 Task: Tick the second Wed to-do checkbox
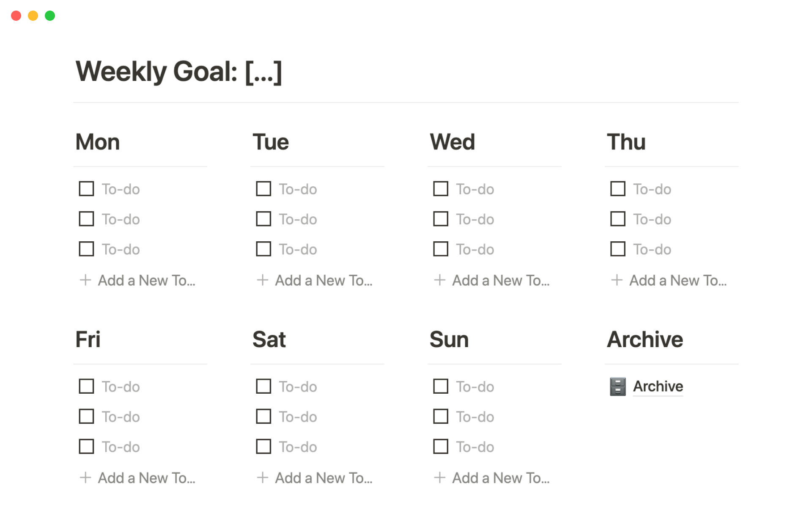point(441,219)
